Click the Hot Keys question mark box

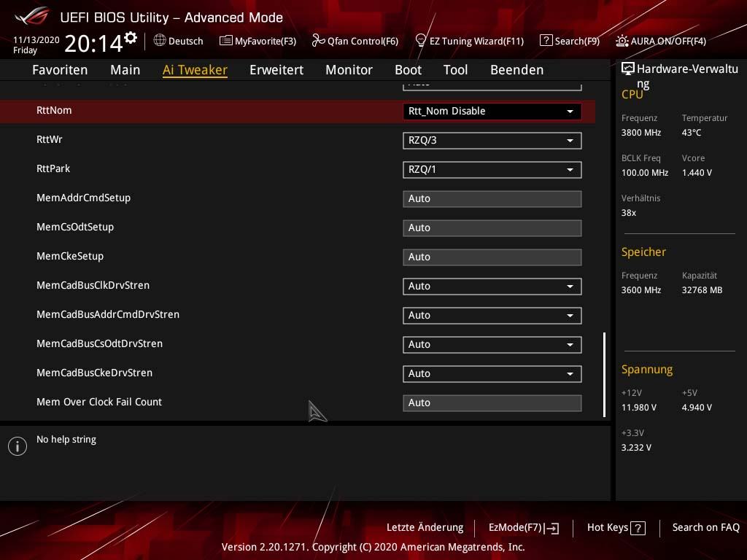tap(638, 528)
